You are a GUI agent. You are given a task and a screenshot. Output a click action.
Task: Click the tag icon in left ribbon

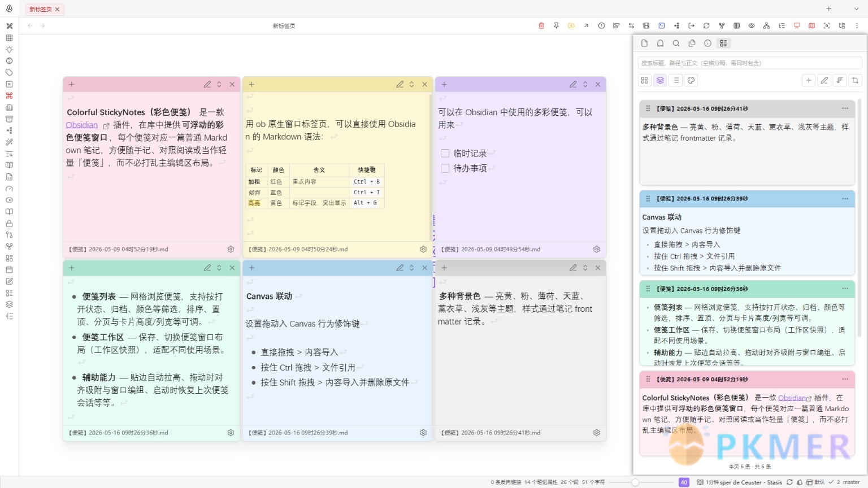click(x=9, y=72)
